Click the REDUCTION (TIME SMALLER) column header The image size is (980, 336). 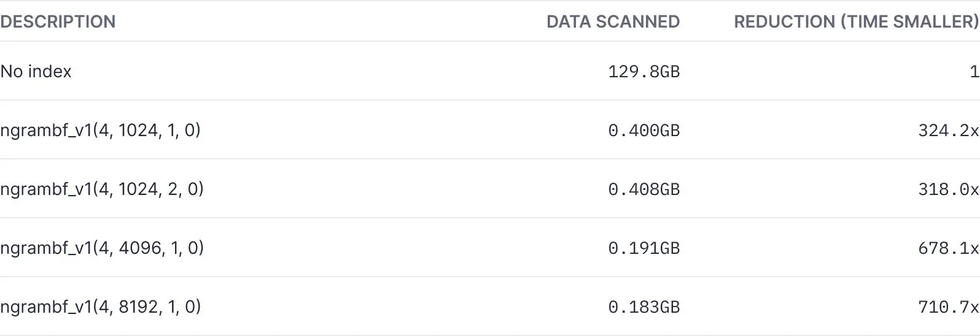856,21
